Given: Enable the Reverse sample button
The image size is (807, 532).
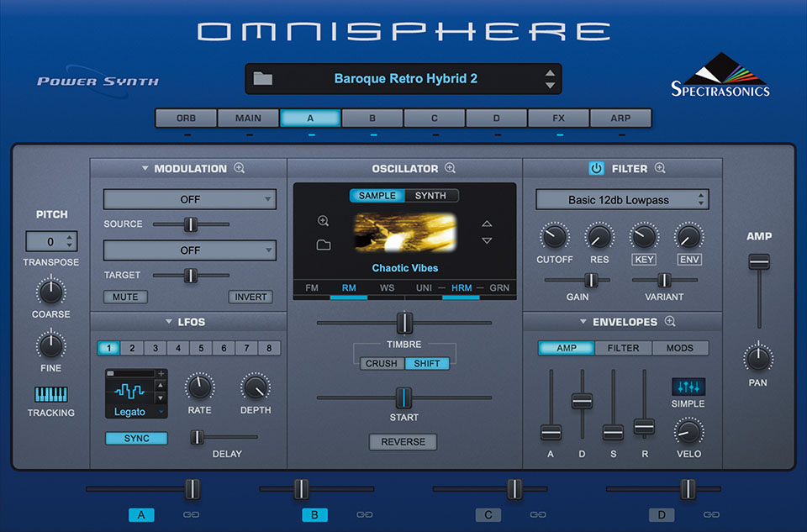Looking at the screenshot, I should pos(403,442).
